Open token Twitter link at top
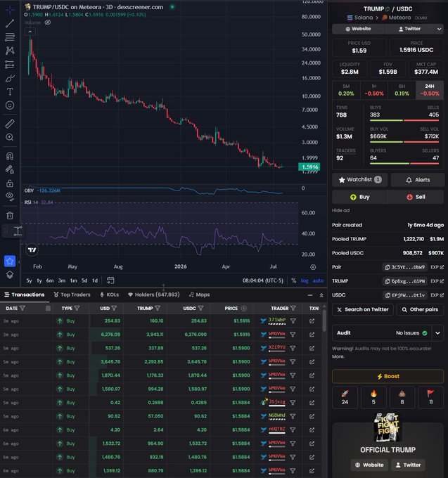The image size is (448, 478). [409, 29]
